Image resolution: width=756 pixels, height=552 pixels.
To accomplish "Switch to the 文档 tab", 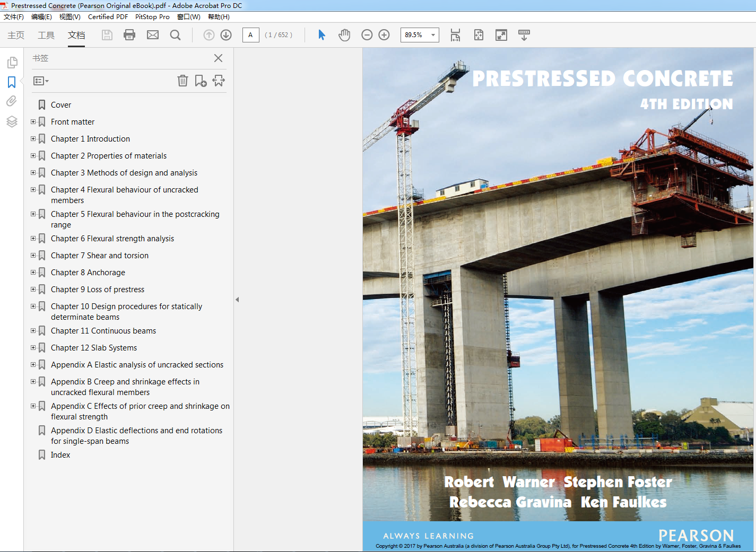I will (76, 35).
